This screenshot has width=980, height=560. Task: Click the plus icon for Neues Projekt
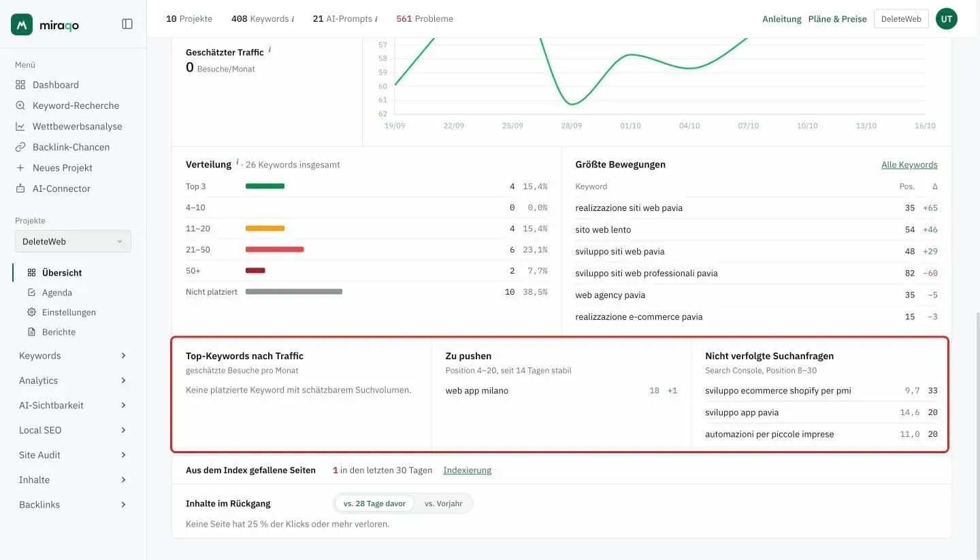click(20, 168)
